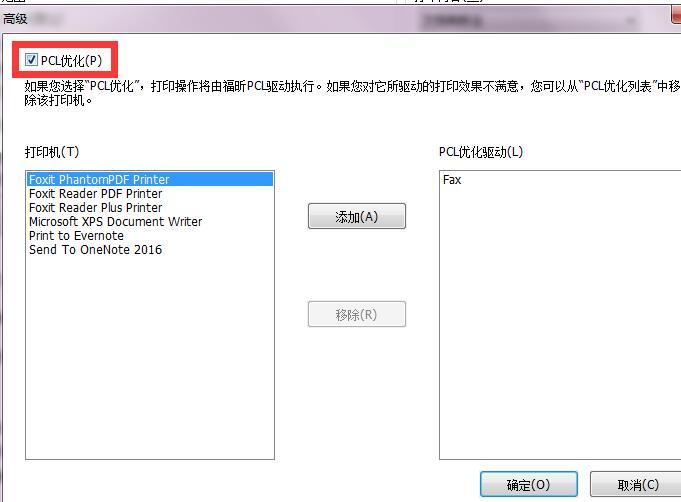Select Foxit Reader PDF Printer entry
This screenshot has height=502, width=681.
150,194
